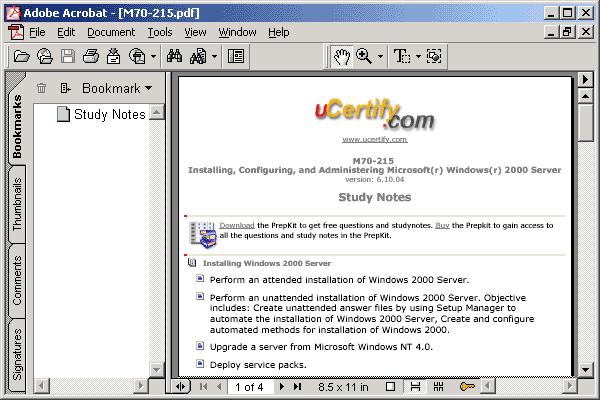Screen dimensions: 600x400
Task: Switch to the Bookmarks tab
Action: pos(17,126)
